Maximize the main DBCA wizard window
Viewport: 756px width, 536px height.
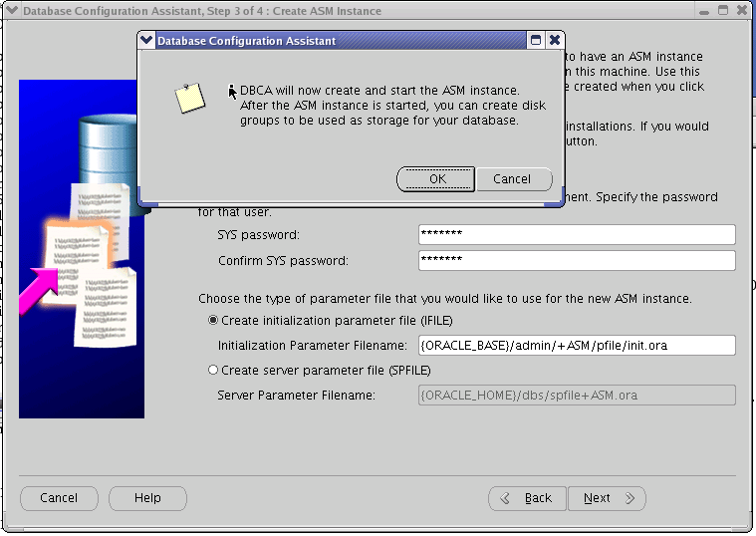coord(723,10)
